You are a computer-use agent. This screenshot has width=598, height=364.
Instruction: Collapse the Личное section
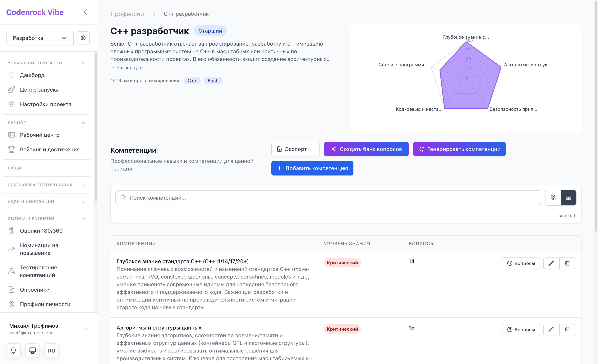click(x=84, y=123)
